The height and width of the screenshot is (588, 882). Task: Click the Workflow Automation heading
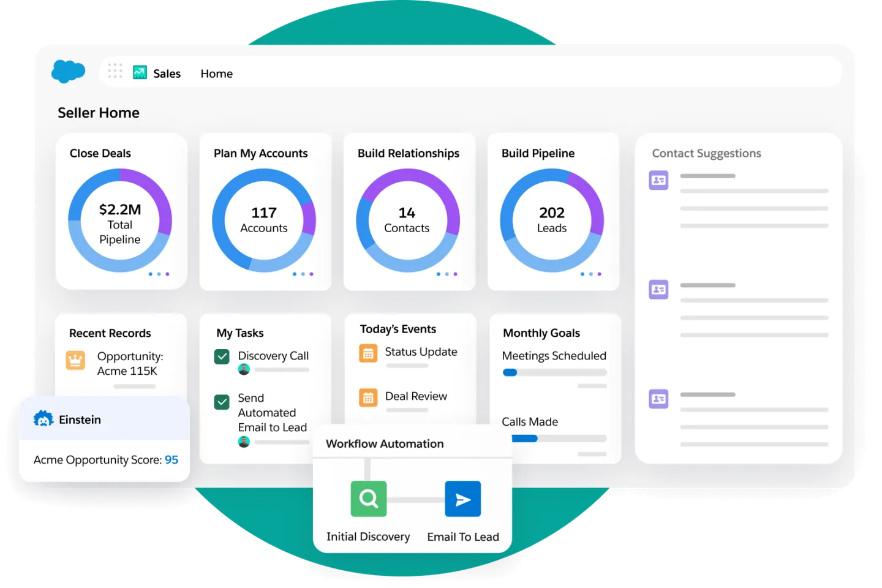tap(385, 443)
